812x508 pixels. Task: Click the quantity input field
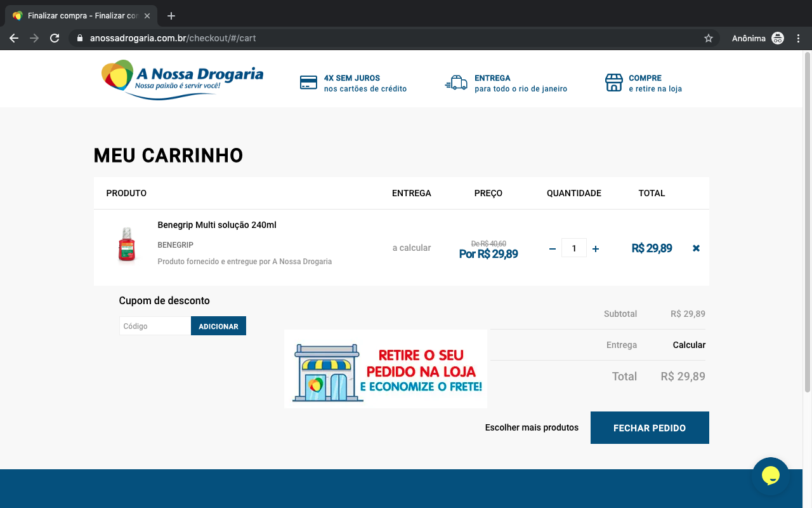click(574, 248)
